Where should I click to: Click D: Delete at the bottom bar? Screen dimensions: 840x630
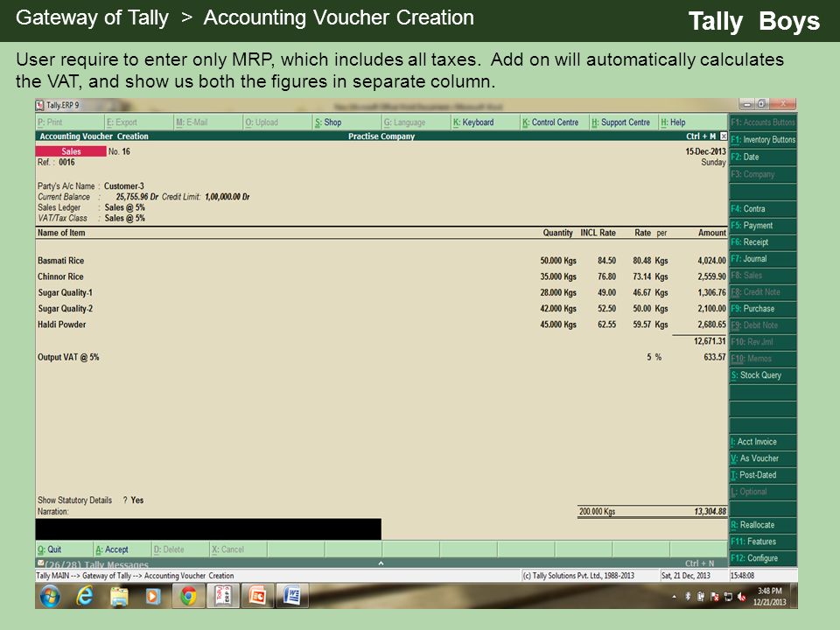(180, 549)
